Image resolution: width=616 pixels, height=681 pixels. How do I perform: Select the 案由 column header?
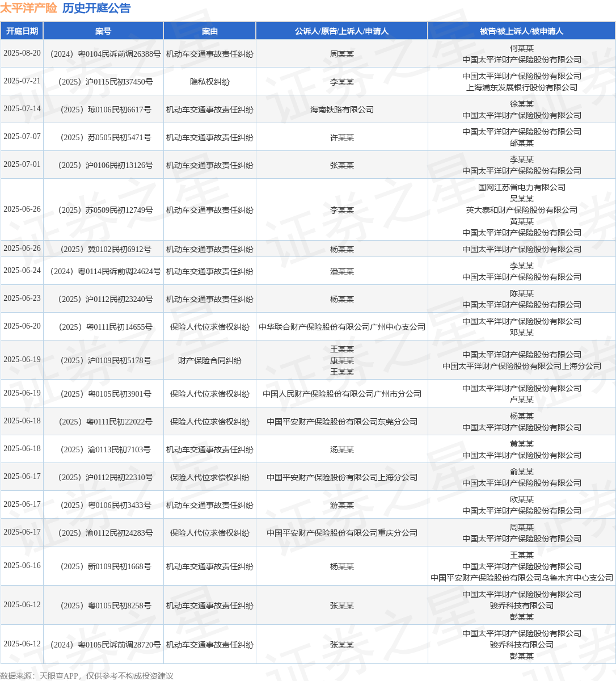click(x=210, y=31)
